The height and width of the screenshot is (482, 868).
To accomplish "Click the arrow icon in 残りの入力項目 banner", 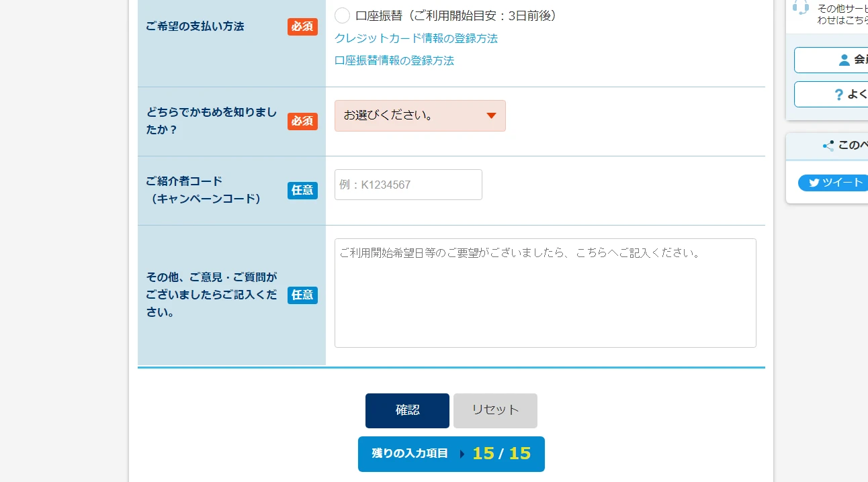I will coord(462,454).
